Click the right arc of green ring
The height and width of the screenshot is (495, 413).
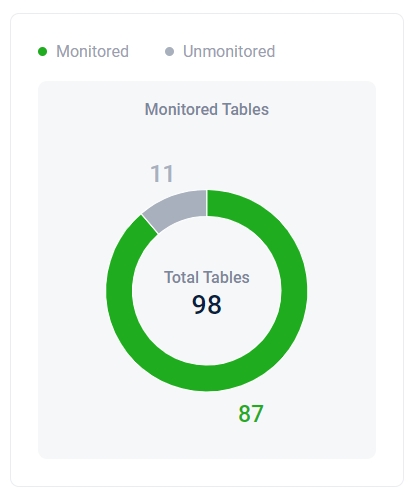(x=294, y=291)
